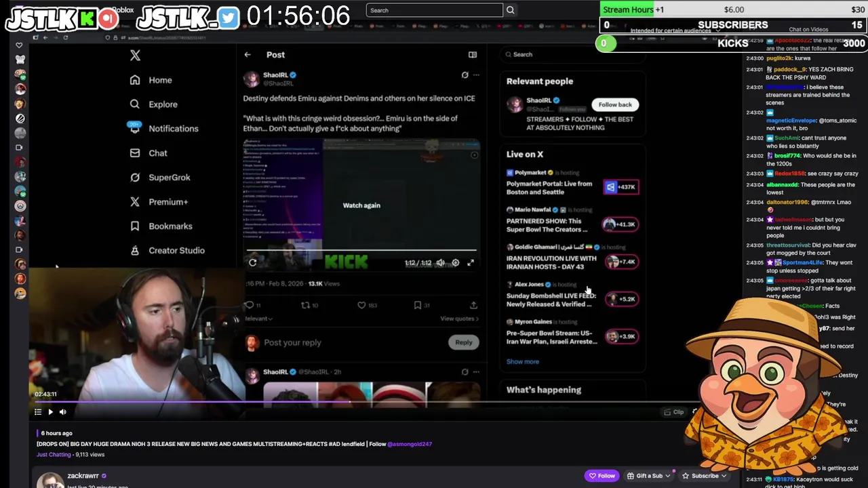Screen dimensions: 868x488
Task: Follow zackrawrr channel
Action: [x=601, y=476]
